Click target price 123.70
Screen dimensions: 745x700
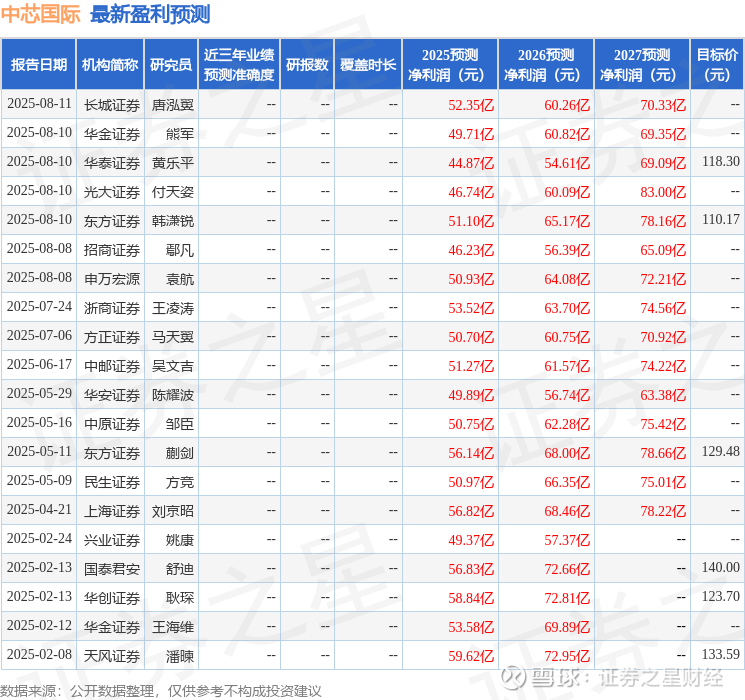(721, 596)
